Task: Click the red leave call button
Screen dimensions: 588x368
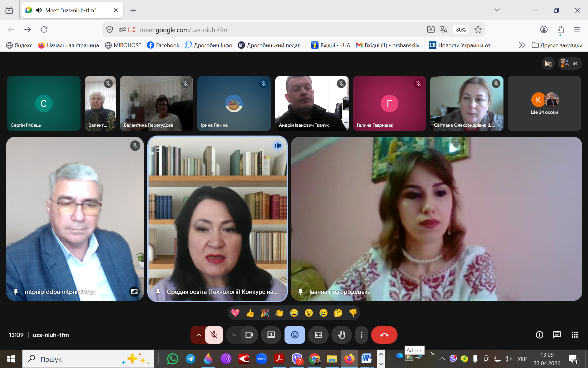Action: point(384,335)
